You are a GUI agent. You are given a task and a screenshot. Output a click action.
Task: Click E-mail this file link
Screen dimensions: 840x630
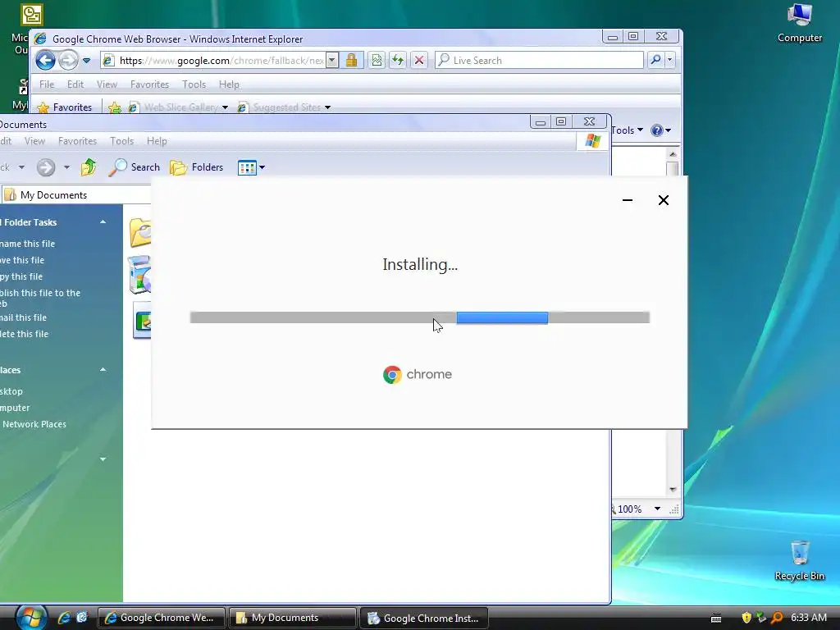[24, 317]
